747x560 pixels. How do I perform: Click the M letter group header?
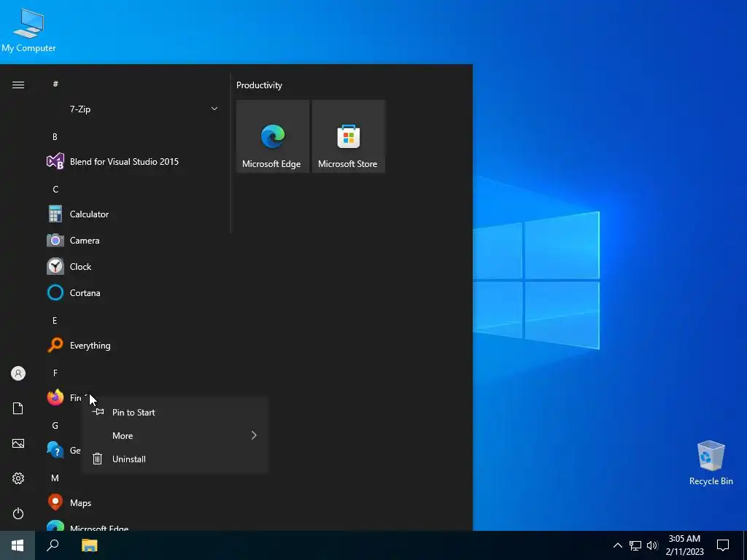(x=55, y=478)
